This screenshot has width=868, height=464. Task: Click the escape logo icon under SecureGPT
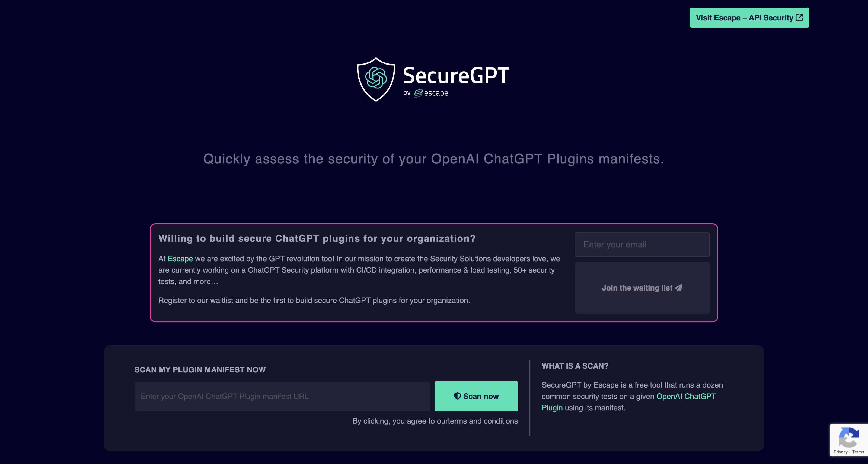pyautogui.click(x=418, y=93)
